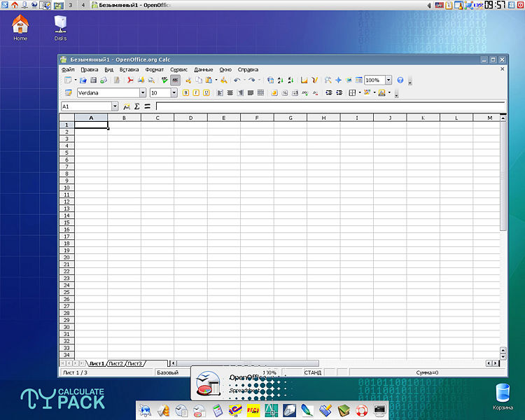Toggle AutoSpellcheck
The width and height of the screenshot is (525, 420).
pyautogui.click(x=175, y=80)
